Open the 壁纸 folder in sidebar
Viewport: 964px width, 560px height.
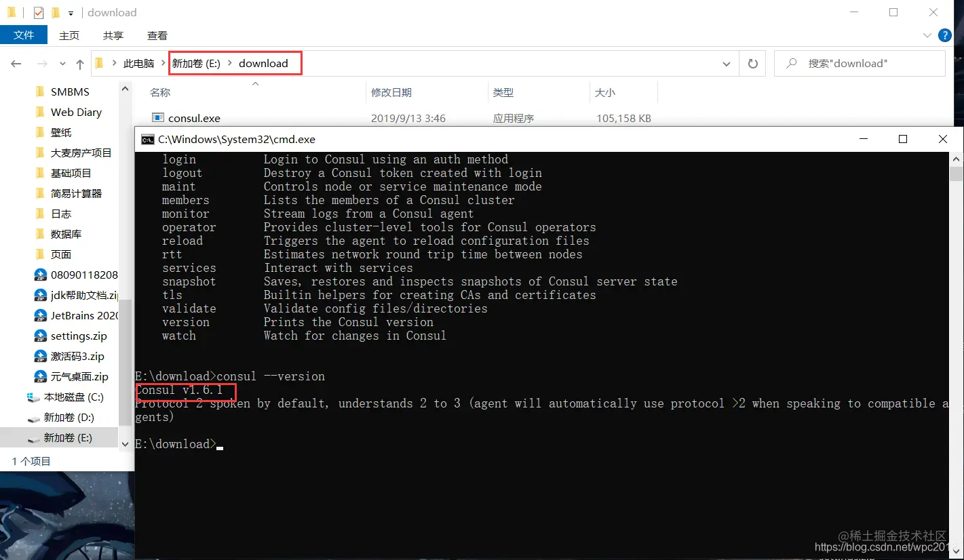(x=61, y=132)
